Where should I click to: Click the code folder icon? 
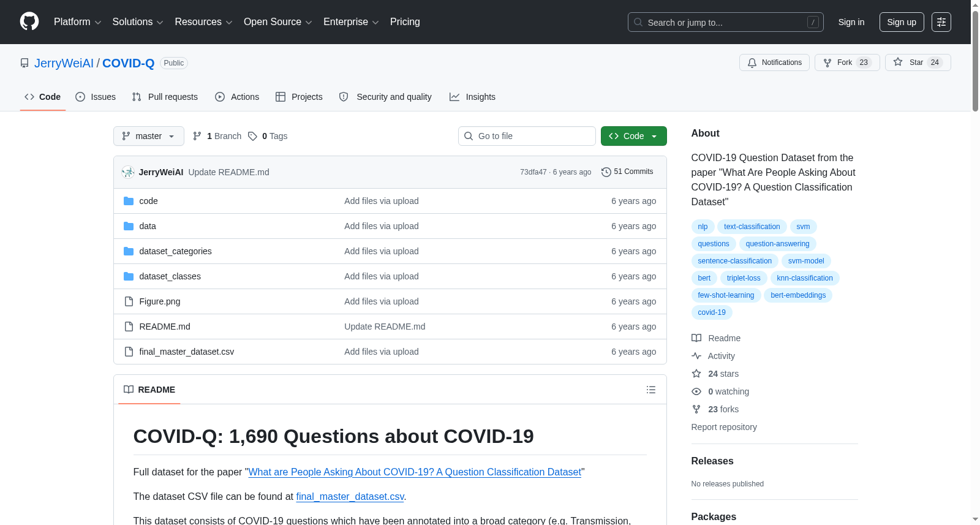tap(129, 201)
